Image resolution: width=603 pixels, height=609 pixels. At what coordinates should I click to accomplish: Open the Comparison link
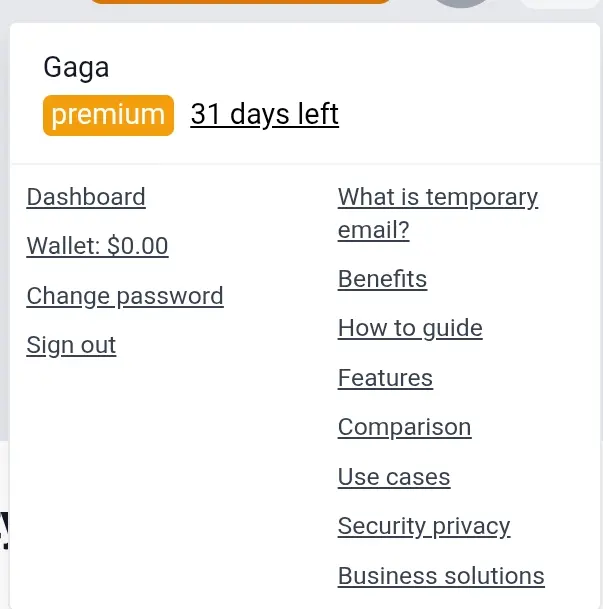coord(405,428)
